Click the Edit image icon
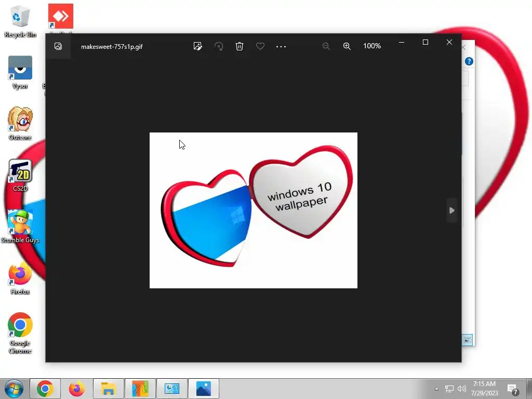Viewport: 532px width, 399px height. [197, 46]
